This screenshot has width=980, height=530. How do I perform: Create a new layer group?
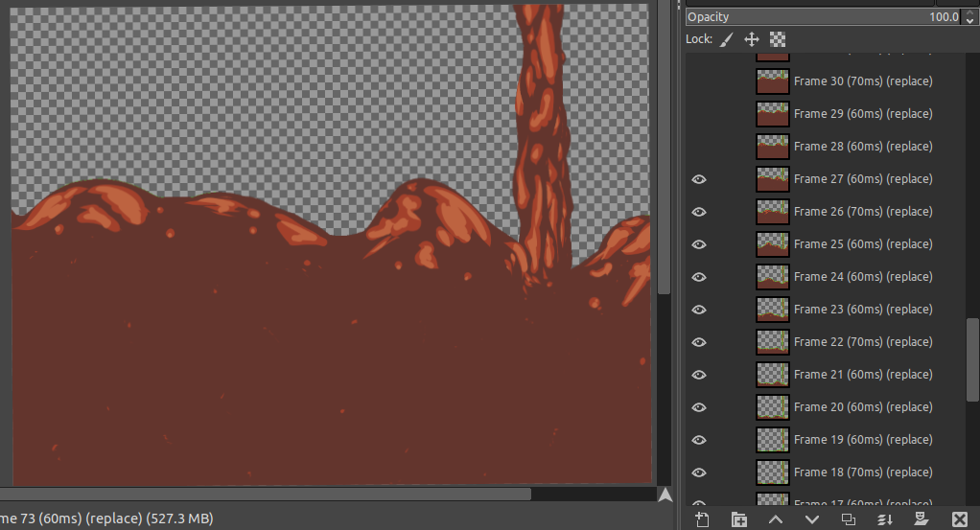point(738,519)
